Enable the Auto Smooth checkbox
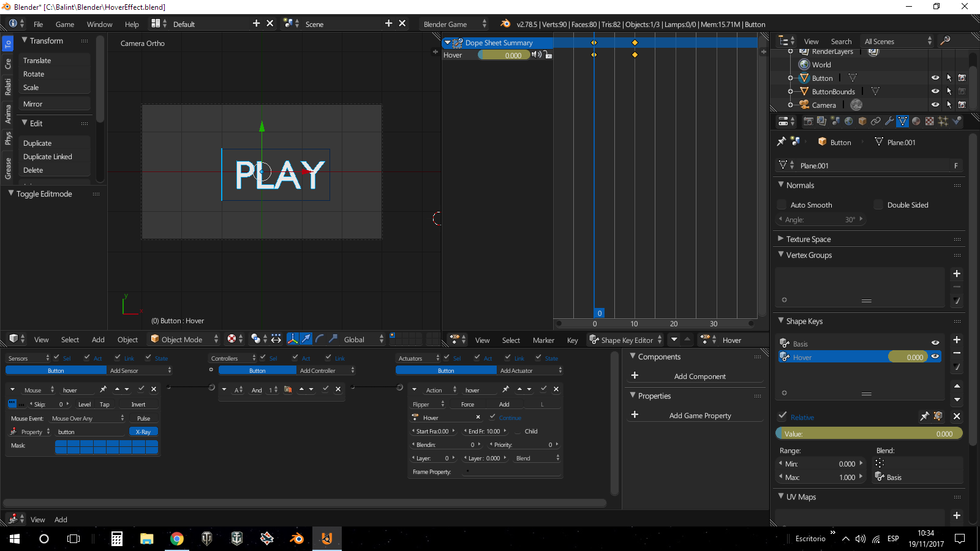This screenshot has height=551, width=980. point(782,204)
